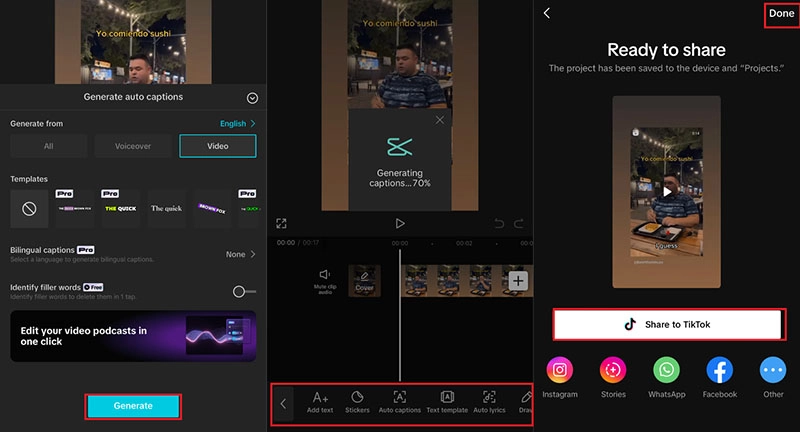Image resolution: width=800 pixels, height=432 pixels.
Task: Select the Auto lyrics tool
Action: (x=489, y=402)
